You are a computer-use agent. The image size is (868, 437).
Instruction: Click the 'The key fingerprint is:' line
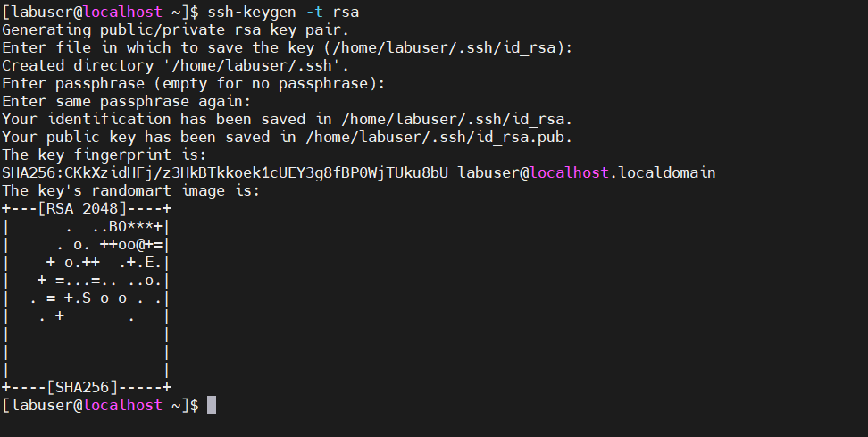[x=104, y=155]
